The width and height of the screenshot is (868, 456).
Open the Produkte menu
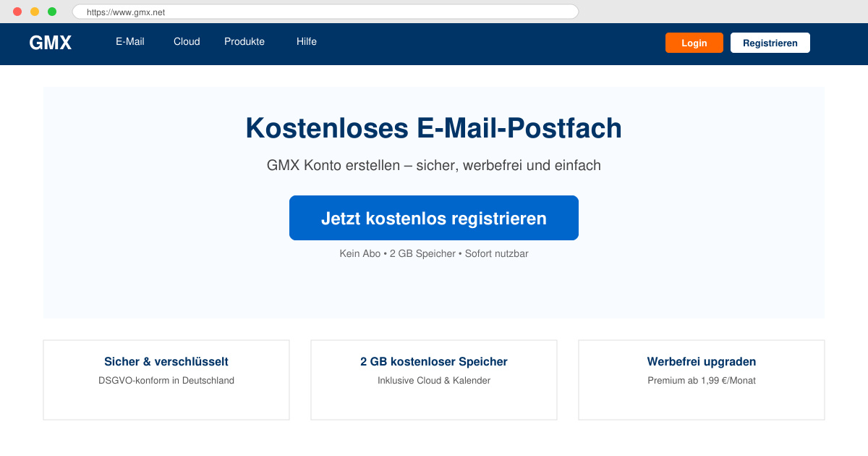click(244, 42)
